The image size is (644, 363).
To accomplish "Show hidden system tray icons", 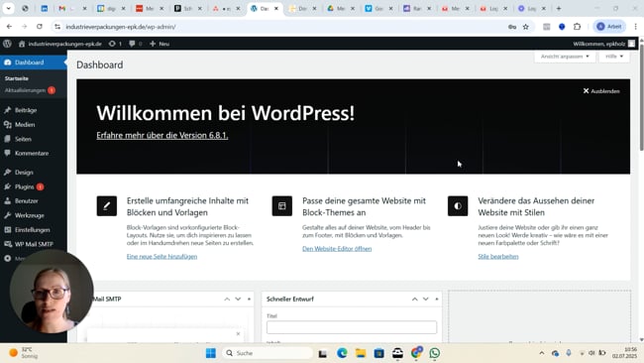I will 542,353.
